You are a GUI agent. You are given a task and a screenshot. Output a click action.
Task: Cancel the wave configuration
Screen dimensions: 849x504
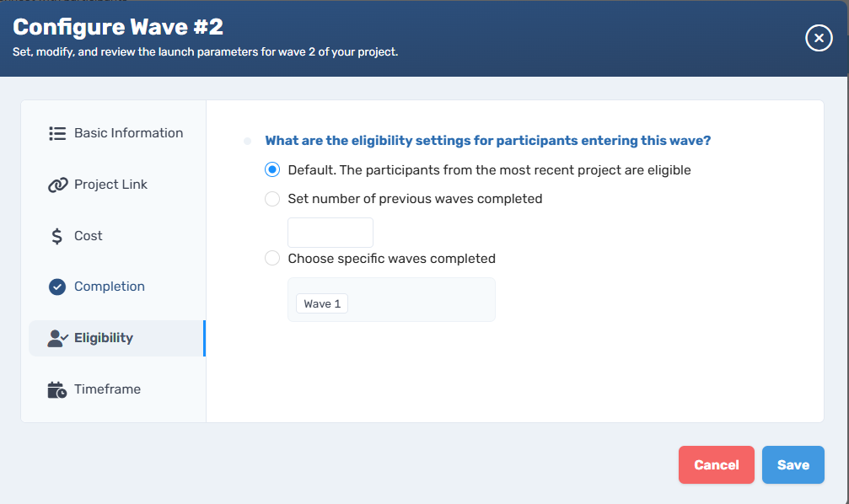717,465
